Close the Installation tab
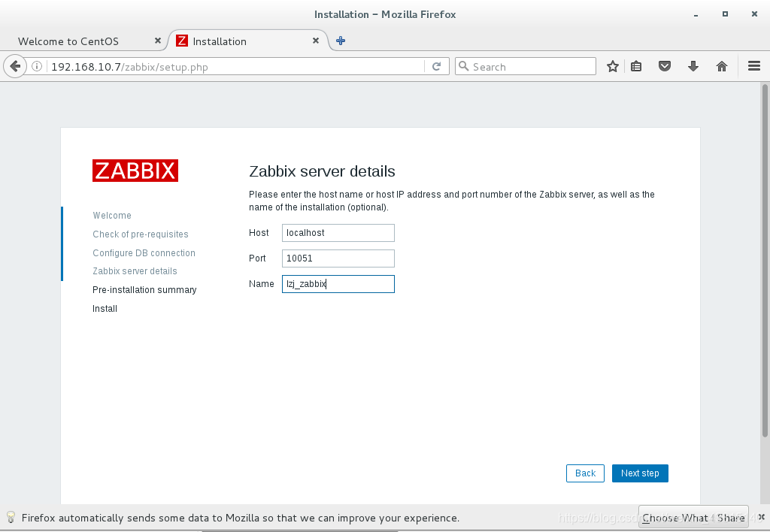Image resolution: width=770 pixels, height=532 pixels. click(x=316, y=41)
